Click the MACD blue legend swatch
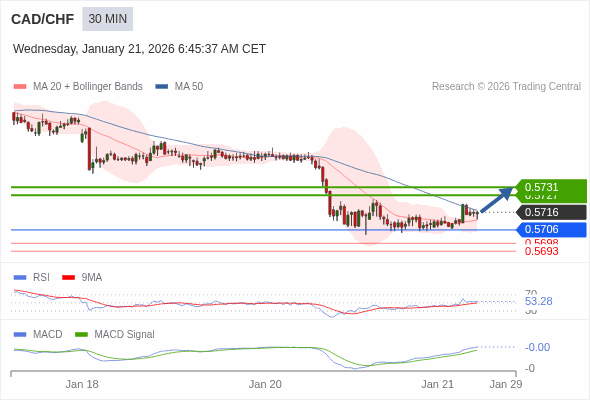Screen dimensions: 590x400 (x=20, y=335)
